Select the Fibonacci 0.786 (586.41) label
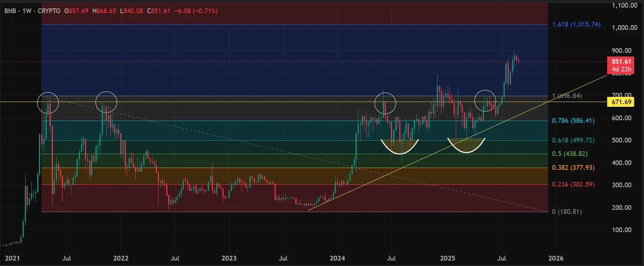This screenshot has width=644, height=266. [573, 121]
